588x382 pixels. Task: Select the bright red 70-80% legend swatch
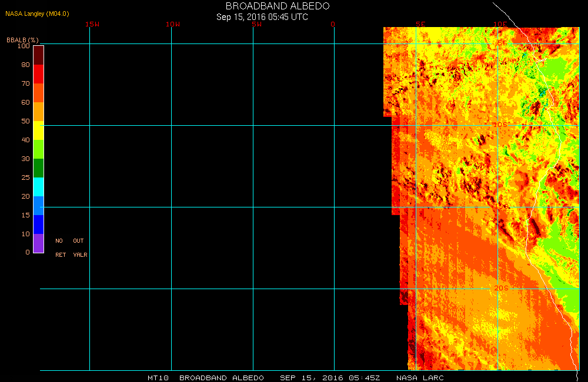click(x=38, y=74)
